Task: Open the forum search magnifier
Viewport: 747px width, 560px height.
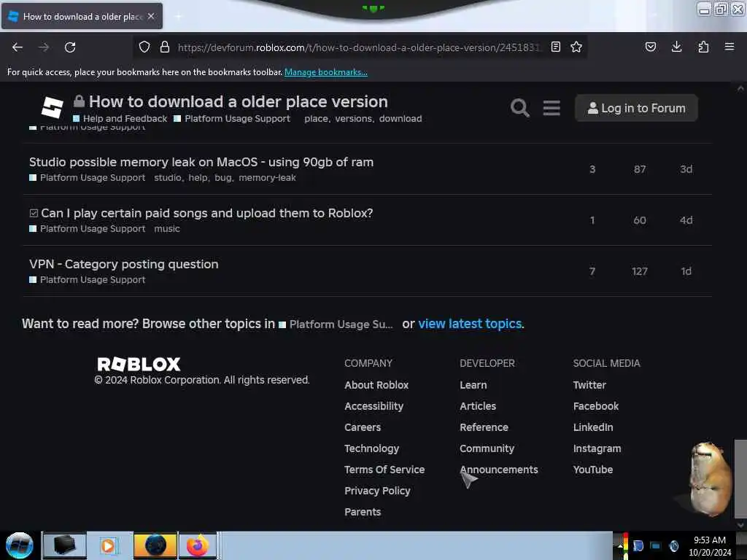Action: (519, 108)
